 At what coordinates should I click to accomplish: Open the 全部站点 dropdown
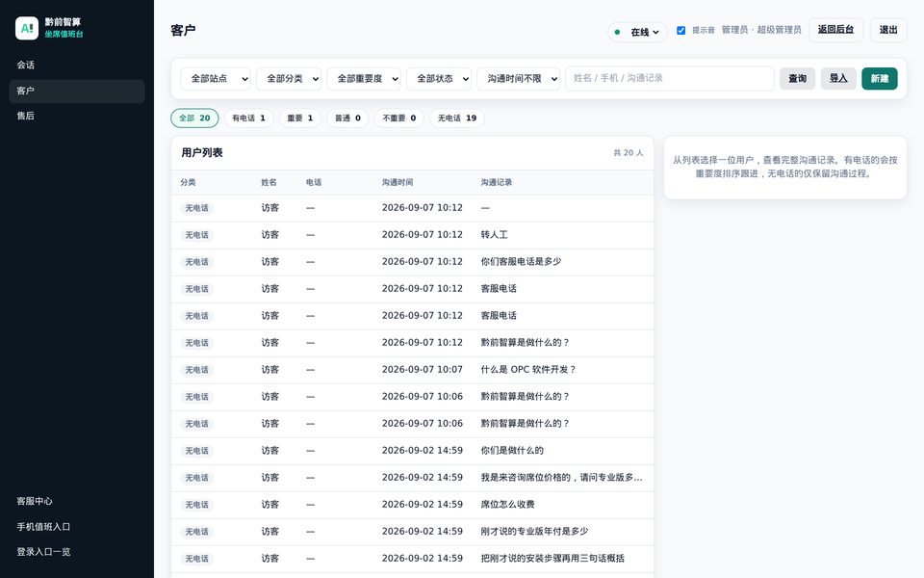pyautogui.click(x=215, y=78)
